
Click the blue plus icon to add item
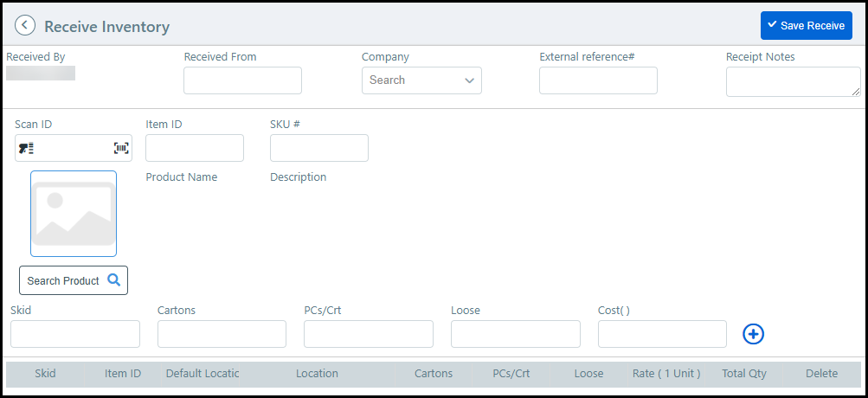point(753,334)
